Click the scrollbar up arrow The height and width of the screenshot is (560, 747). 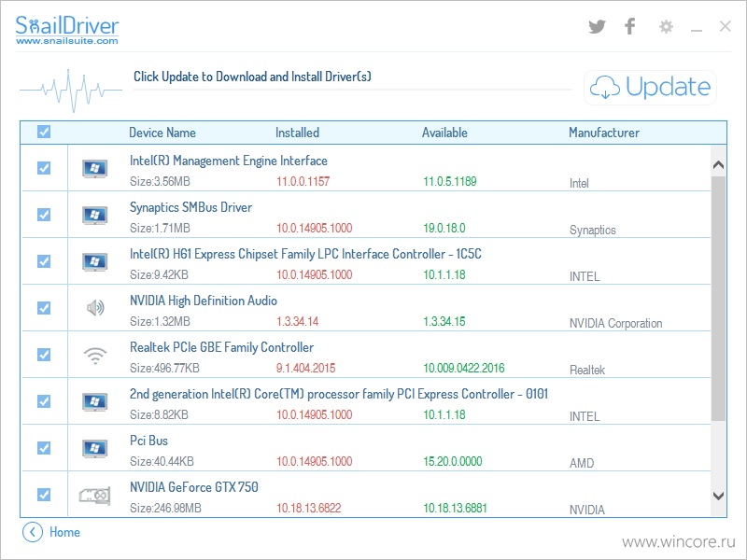[x=718, y=165]
